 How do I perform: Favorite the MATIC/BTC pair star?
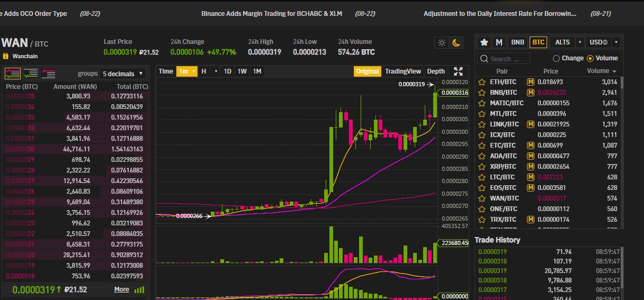click(482, 103)
